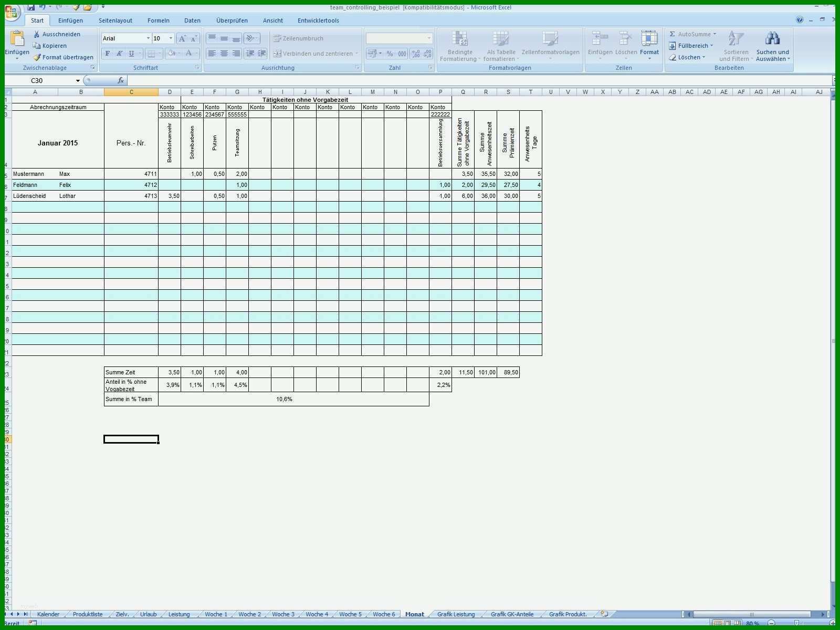Click the large Einfügen paste icon
The image size is (840, 630).
click(17, 39)
